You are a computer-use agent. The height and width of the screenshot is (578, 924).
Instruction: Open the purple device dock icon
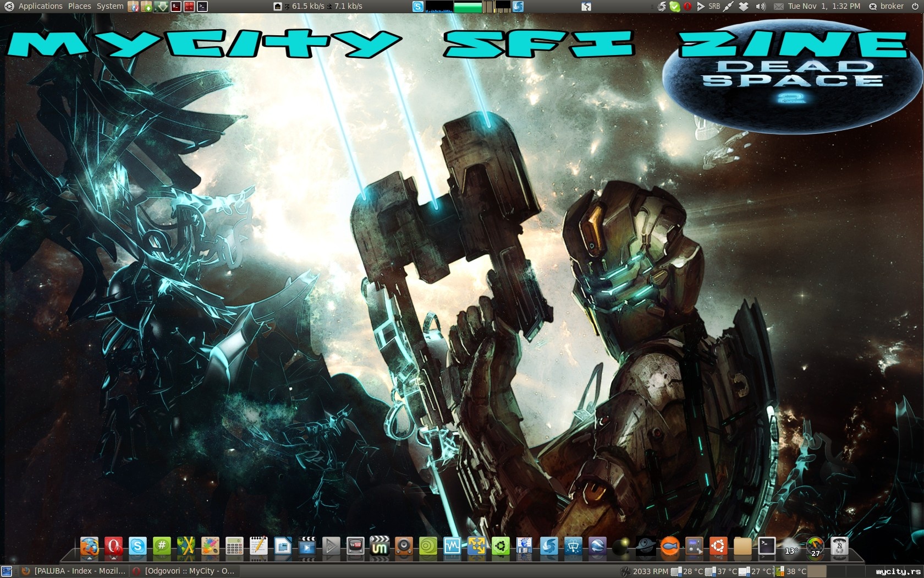click(694, 547)
